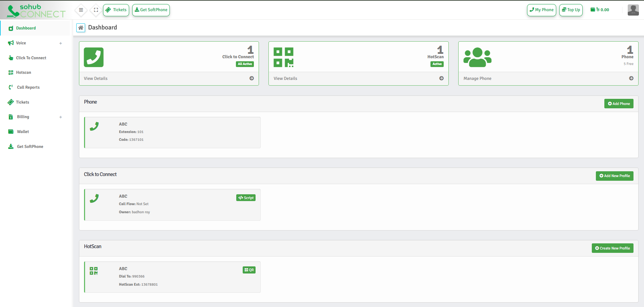Toggle the Get SoftPhone sidebar item
This screenshot has height=307, width=644.
point(30,146)
